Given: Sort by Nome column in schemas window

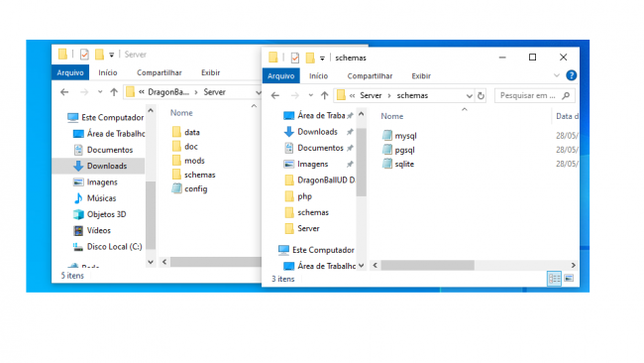Looking at the screenshot, I should (x=391, y=116).
